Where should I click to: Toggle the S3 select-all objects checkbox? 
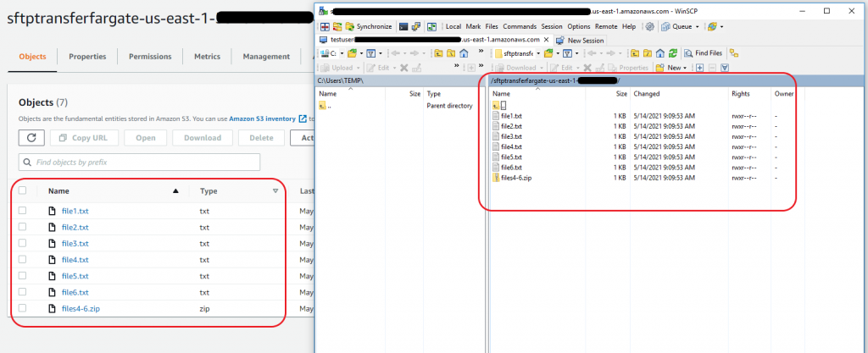(x=22, y=190)
